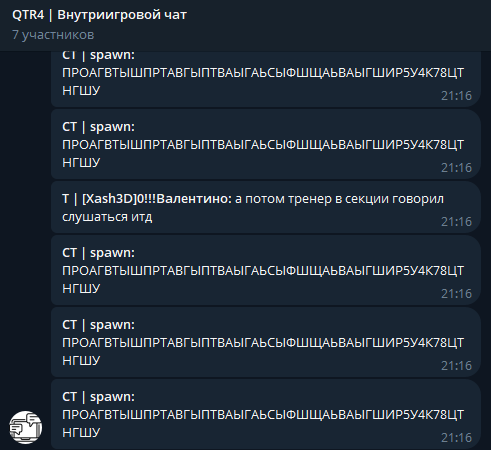Click CT | spawn name in the bottom message
The image size is (491, 450).
[x=99, y=397]
